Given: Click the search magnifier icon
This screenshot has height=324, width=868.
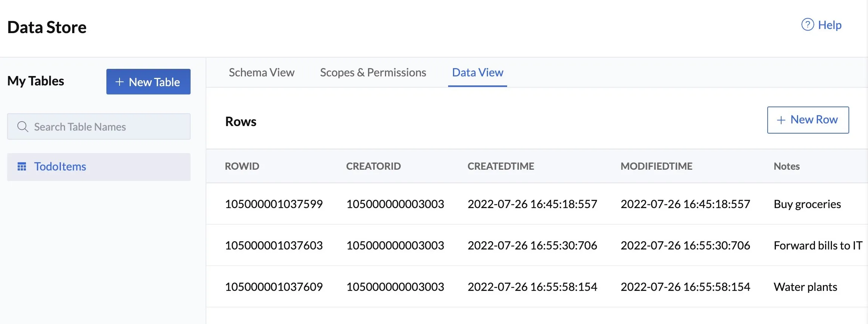Looking at the screenshot, I should tap(23, 127).
